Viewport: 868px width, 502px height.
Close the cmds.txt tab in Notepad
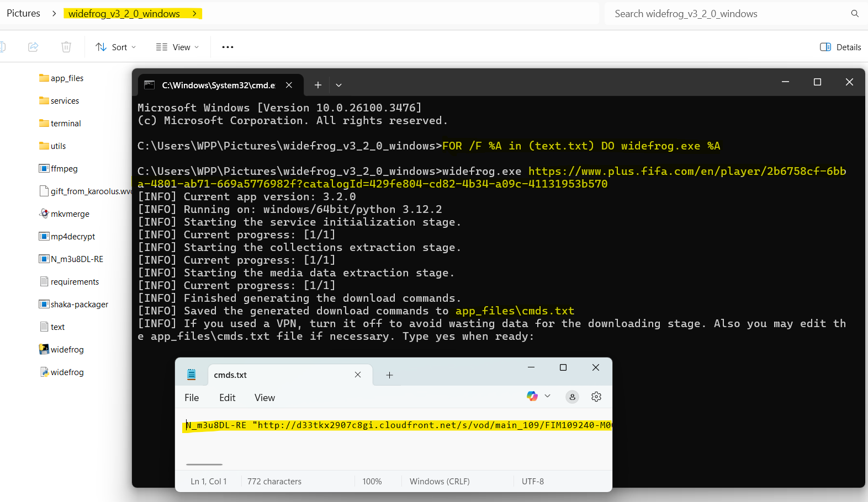(x=358, y=375)
